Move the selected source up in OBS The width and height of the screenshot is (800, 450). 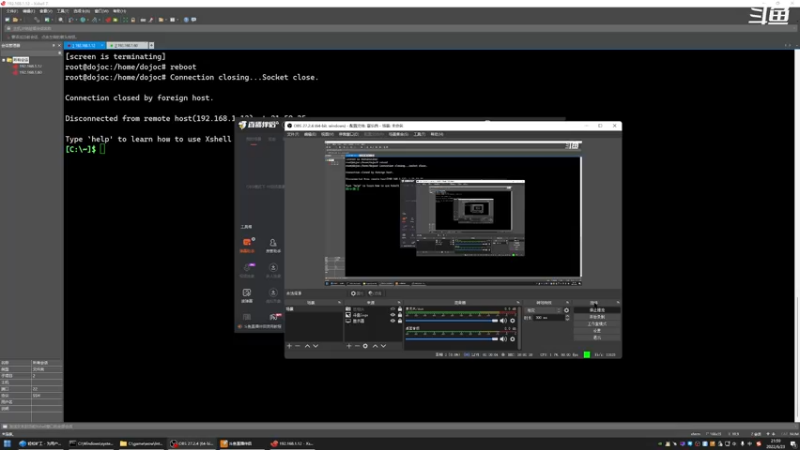[375, 346]
